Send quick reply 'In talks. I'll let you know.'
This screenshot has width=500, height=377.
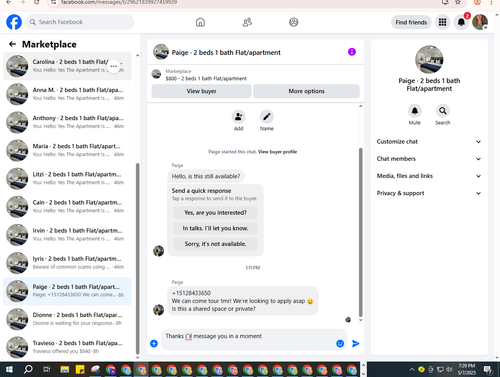coord(215,228)
